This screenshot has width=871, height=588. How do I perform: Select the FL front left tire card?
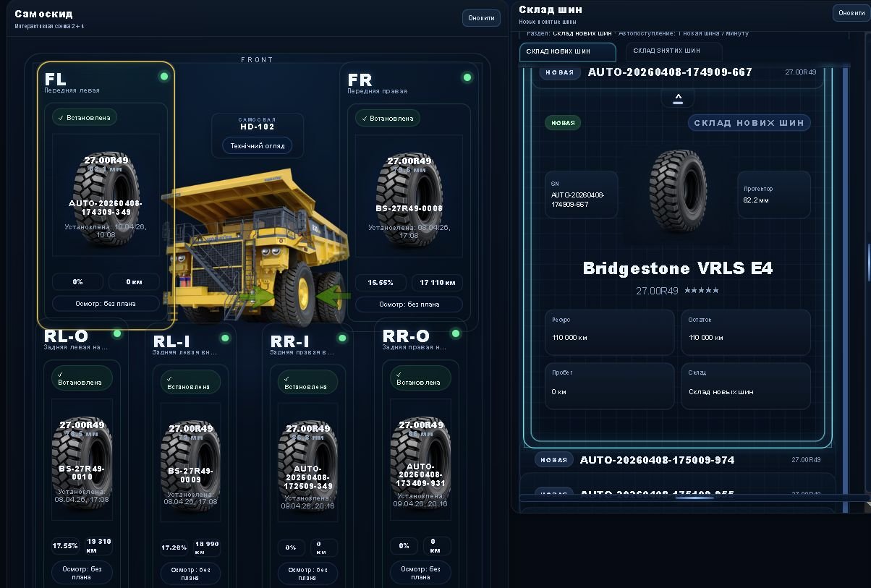[106, 195]
